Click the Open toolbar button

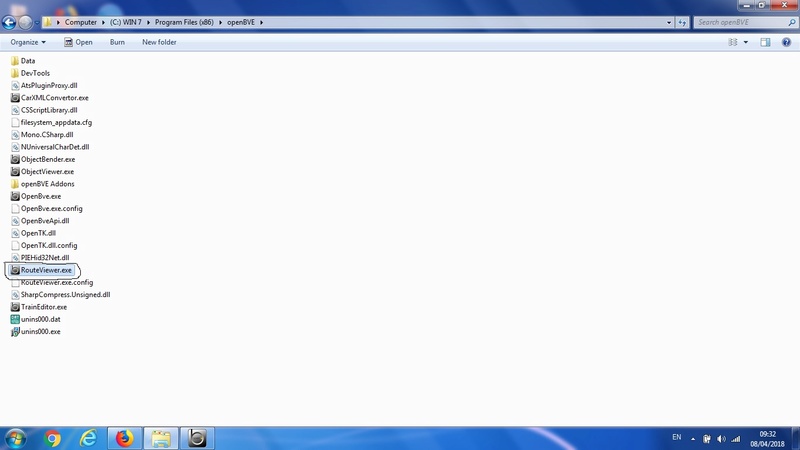tap(78, 42)
